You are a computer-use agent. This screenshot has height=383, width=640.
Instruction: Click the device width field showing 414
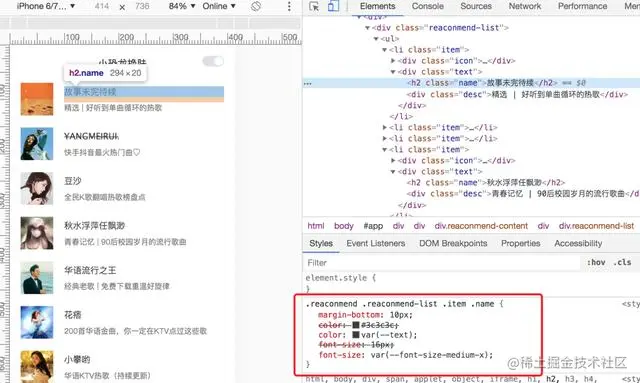102,6
